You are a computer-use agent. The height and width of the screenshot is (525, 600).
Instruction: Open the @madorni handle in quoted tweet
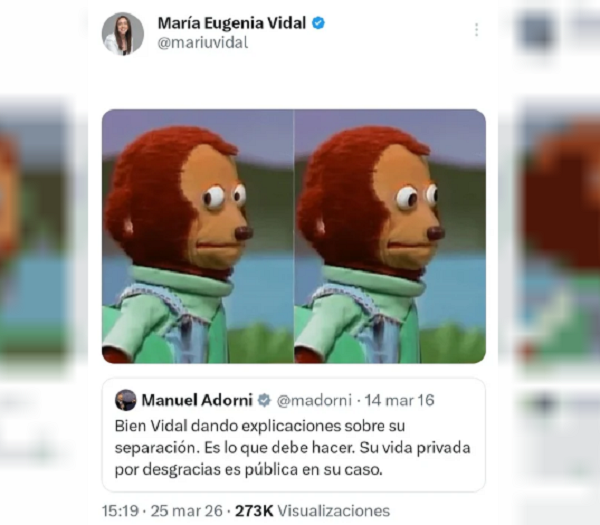(x=314, y=400)
